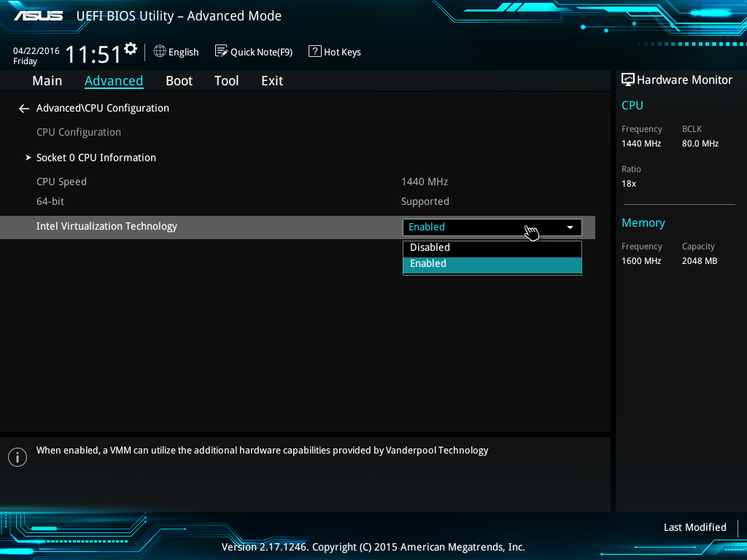Click the UEFI BIOS Utility – Advanced Mode title
Screen dimensions: 747x560
pyautogui.click(x=179, y=16)
